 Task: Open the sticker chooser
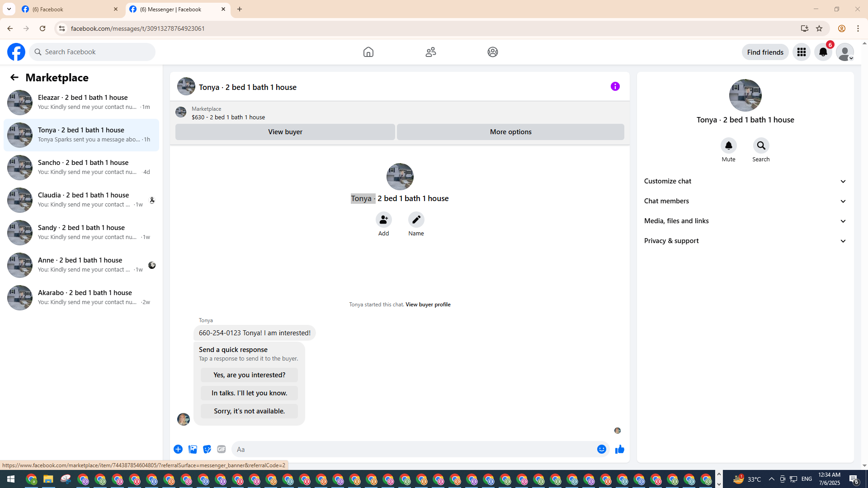(x=207, y=449)
